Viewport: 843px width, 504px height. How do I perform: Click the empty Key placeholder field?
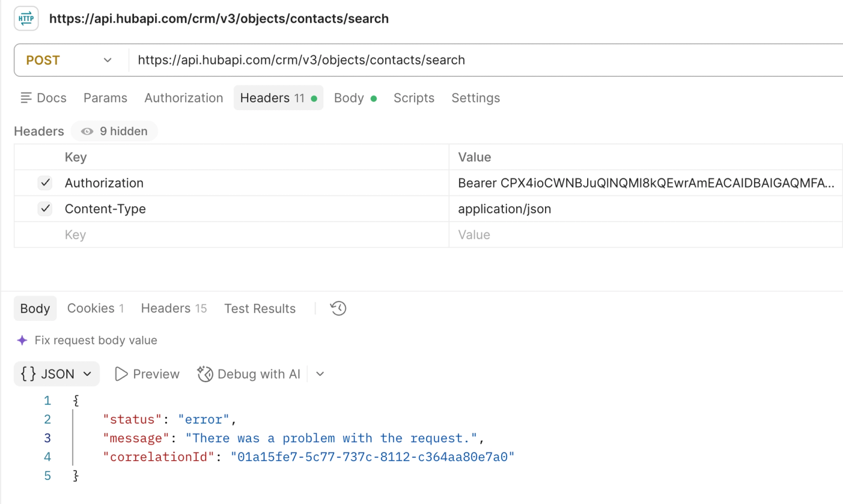pos(253,235)
